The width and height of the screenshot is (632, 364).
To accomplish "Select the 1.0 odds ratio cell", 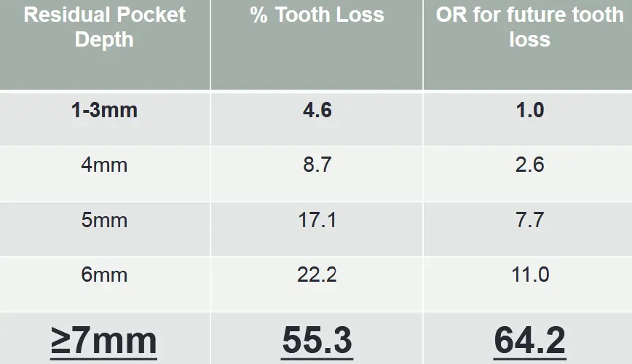I will coord(530,110).
